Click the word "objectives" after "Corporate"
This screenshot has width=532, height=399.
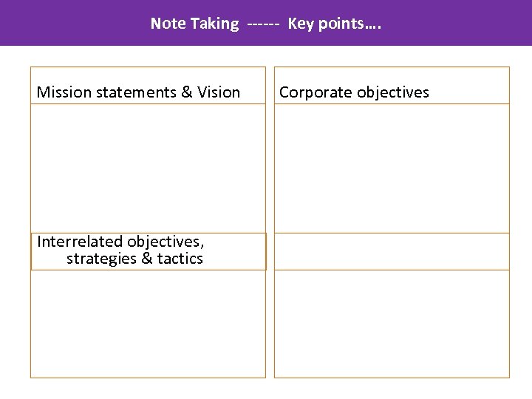coord(392,92)
